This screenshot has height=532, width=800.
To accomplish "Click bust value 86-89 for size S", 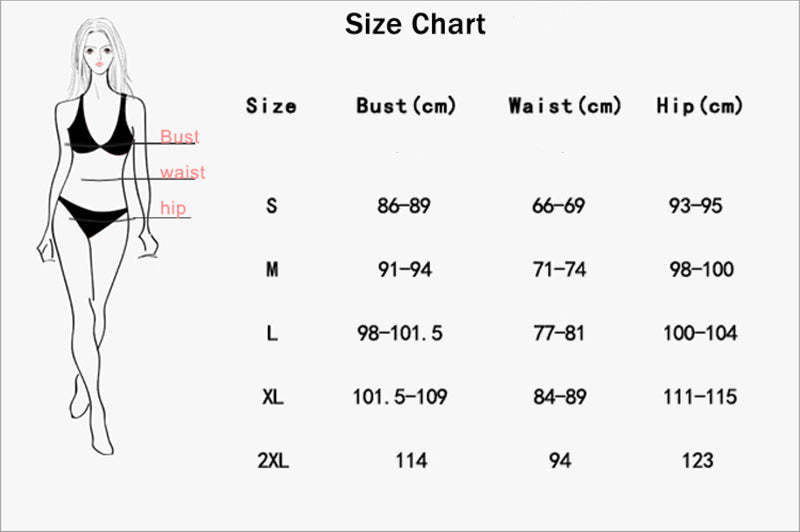I will [404, 206].
